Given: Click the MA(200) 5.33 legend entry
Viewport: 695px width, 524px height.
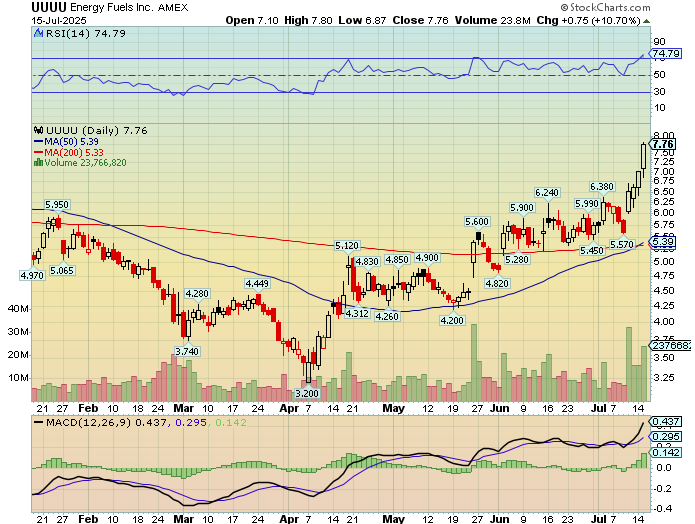Looking at the screenshot, I should coord(69,152).
